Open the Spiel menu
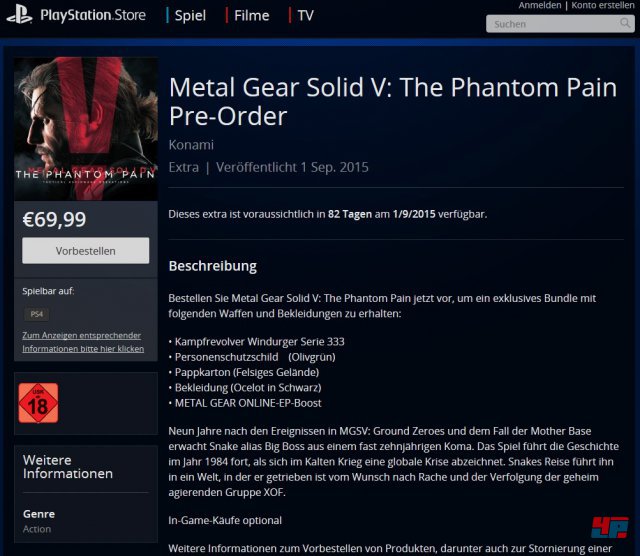 190,16
